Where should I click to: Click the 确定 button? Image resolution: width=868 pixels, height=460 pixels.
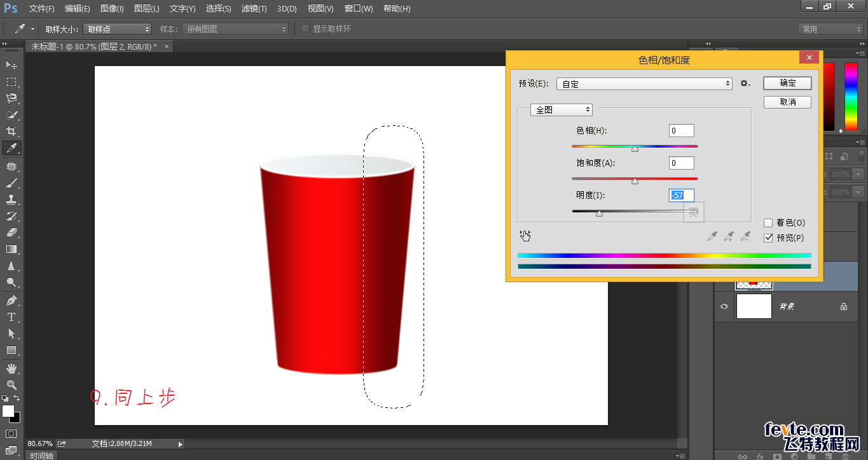point(787,83)
